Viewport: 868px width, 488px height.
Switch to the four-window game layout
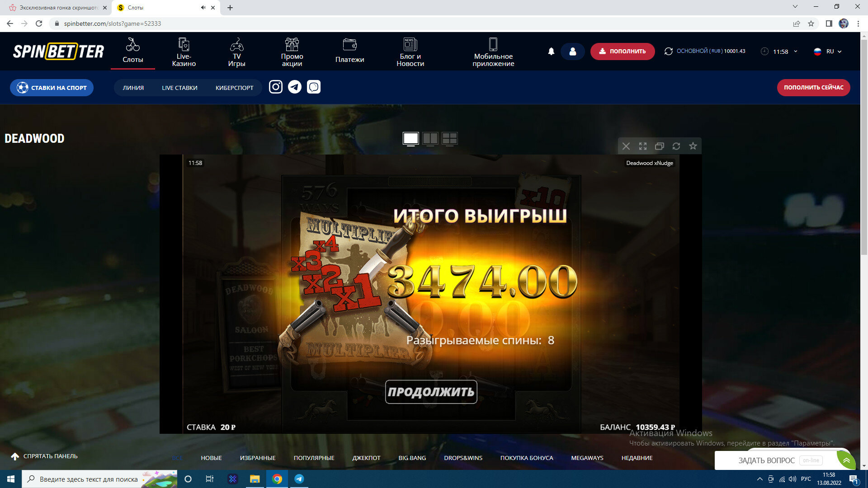click(449, 139)
